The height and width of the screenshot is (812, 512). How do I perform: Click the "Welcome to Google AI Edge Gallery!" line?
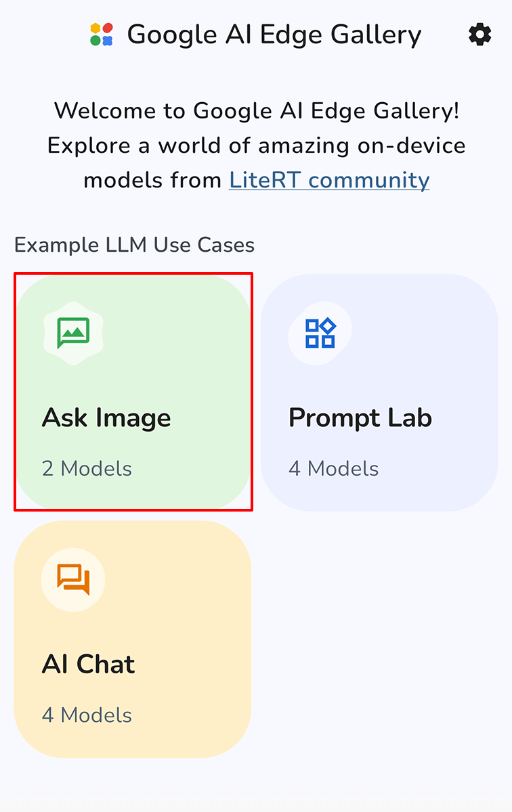256,110
